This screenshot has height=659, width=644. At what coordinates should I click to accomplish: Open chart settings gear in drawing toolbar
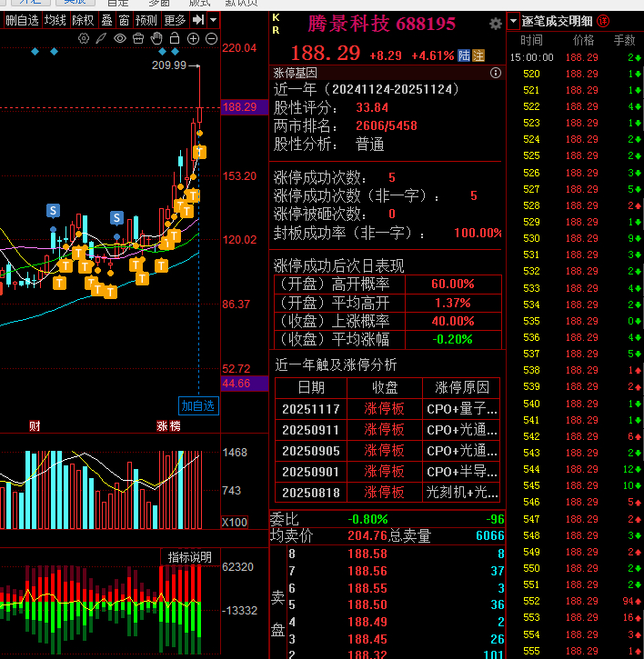tap(84, 39)
